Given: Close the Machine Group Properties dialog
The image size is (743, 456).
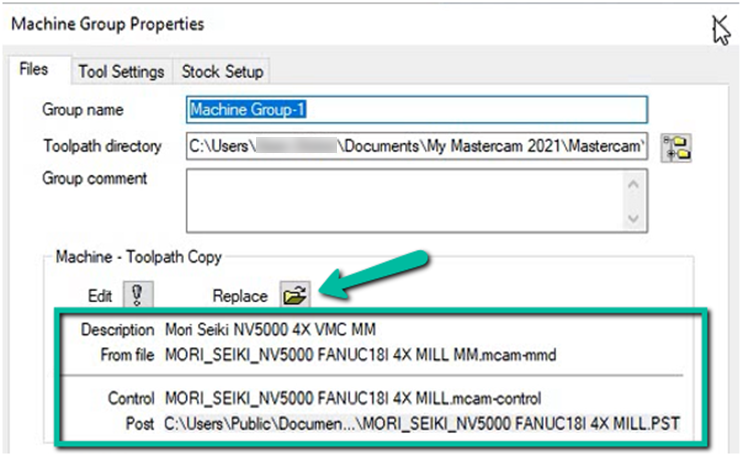Looking at the screenshot, I should tap(720, 26).
